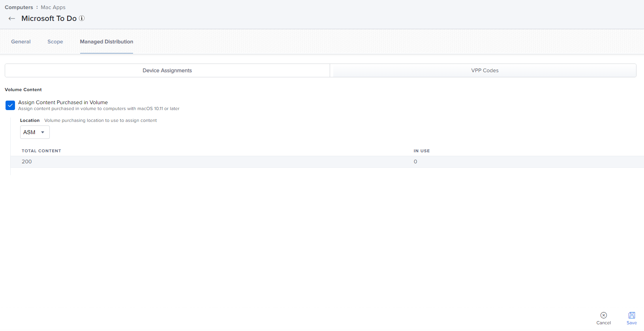Click the Microsoft To Do title
Screen dimensions: 644x331
click(49, 18)
